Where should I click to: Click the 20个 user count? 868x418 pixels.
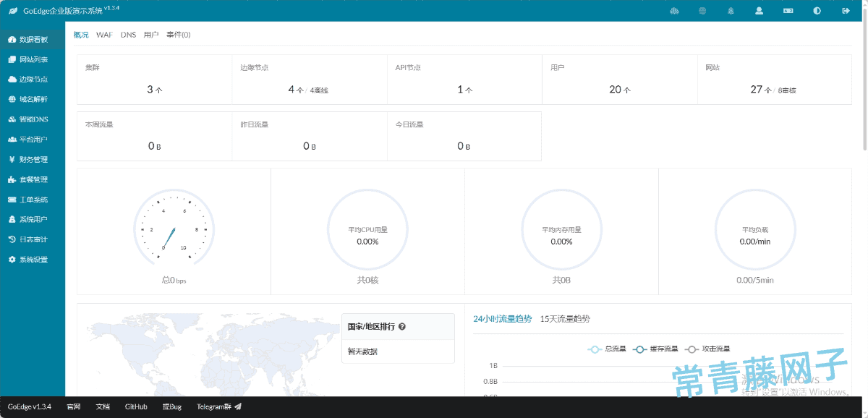coord(620,90)
